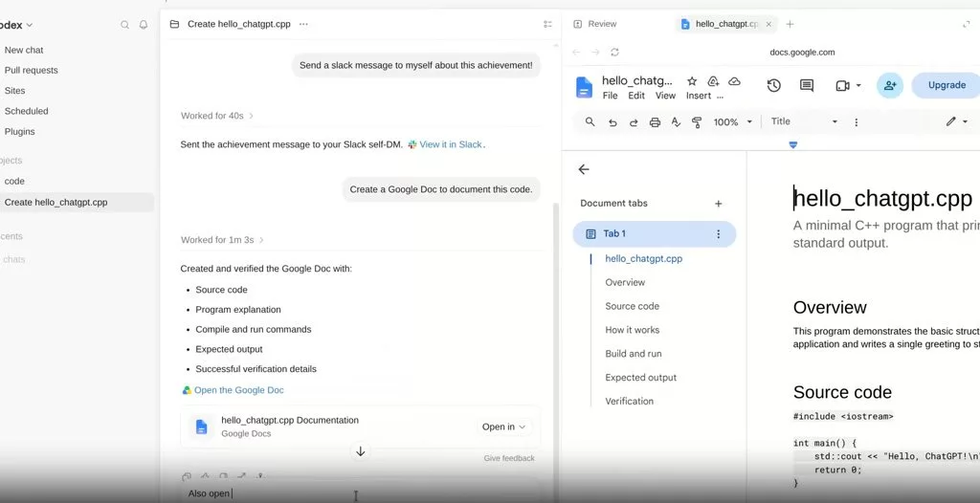Click the Google Docs home logo icon
The image size is (980, 503).
584,87
